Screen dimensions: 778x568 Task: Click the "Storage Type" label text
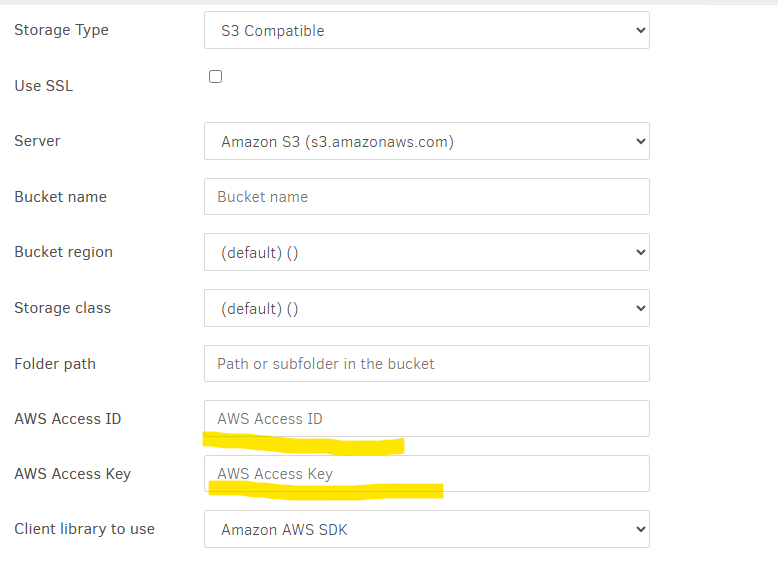(x=61, y=30)
